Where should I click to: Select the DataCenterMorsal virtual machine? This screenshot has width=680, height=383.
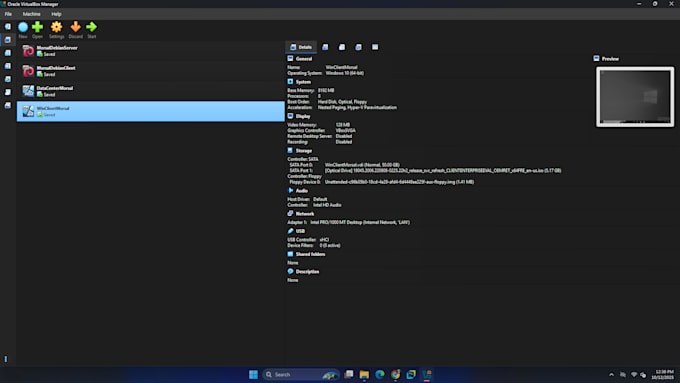pyautogui.click(x=150, y=91)
